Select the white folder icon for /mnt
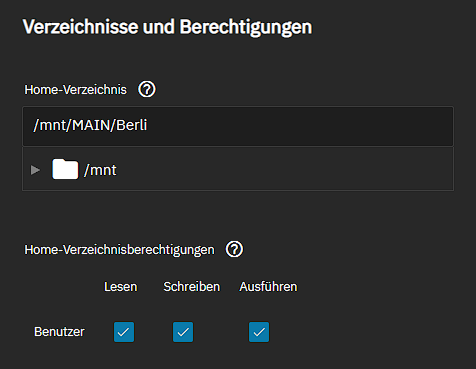Viewport: 476px width, 369px height. point(65,169)
